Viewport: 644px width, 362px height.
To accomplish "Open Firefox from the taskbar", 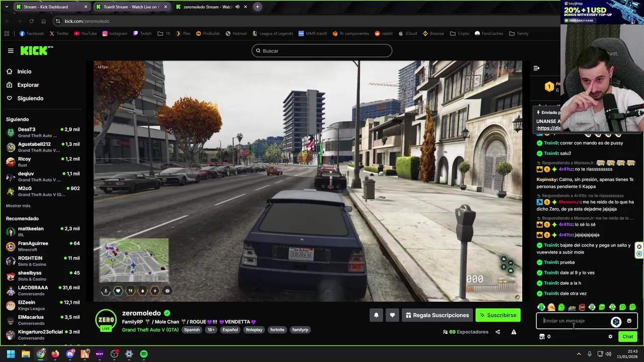I will [55, 354].
